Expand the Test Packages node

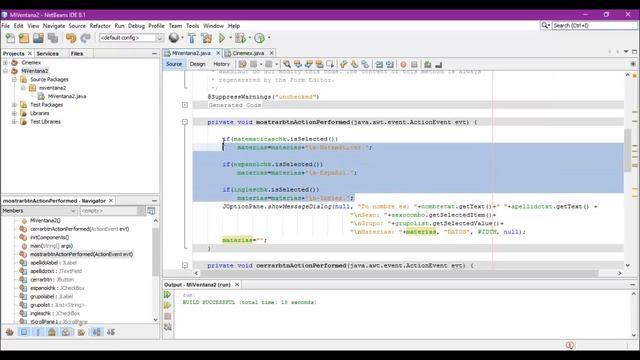[14, 104]
